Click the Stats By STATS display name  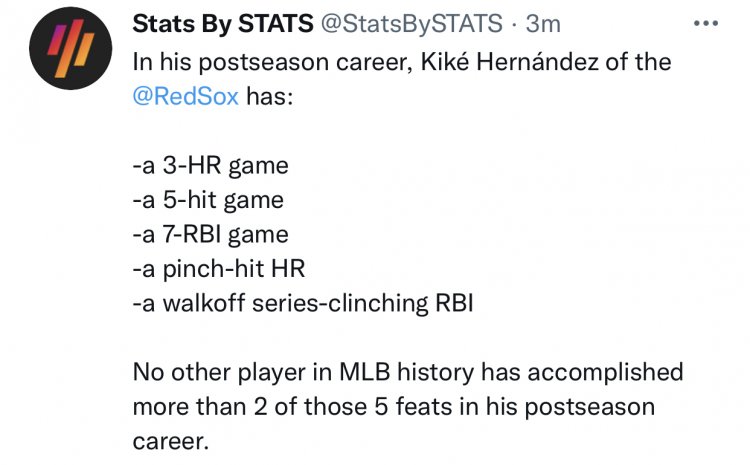(x=223, y=23)
